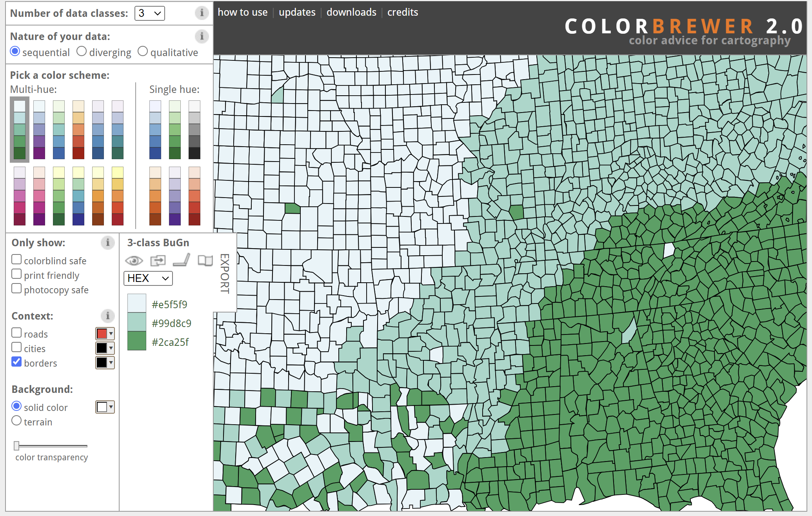Select the diverging data type radio button

pos(82,51)
